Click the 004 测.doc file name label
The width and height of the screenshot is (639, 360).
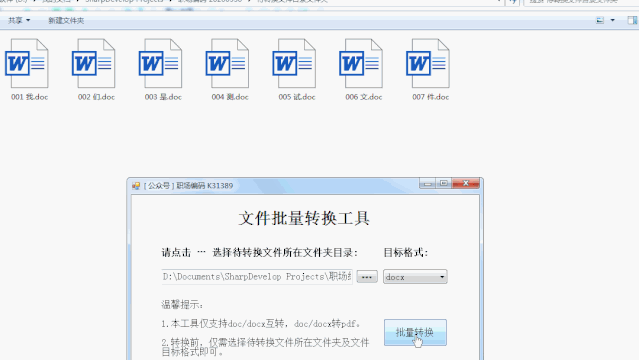tap(230, 97)
